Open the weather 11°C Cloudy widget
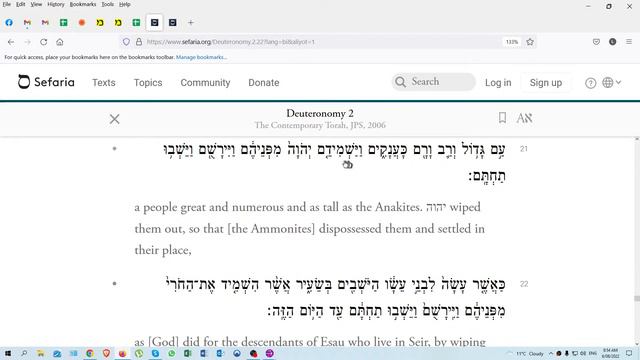 click(x=526, y=353)
